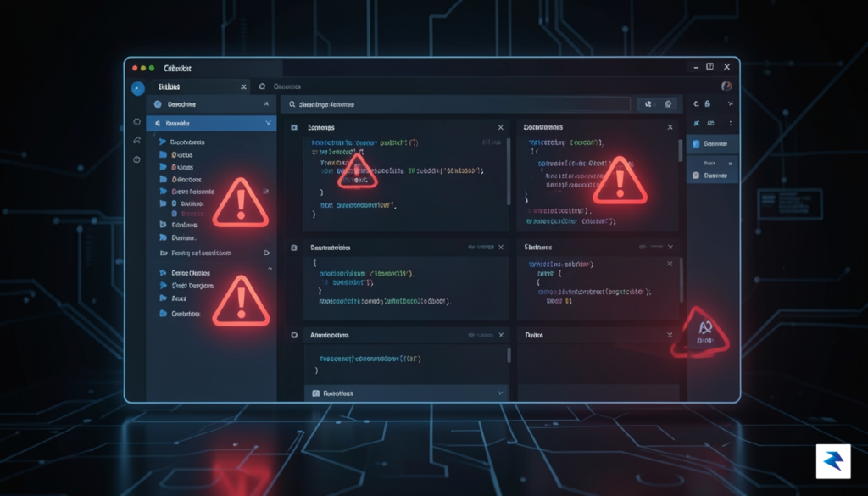Click the refresh-like icon in right panel header

click(x=697, y=104)
